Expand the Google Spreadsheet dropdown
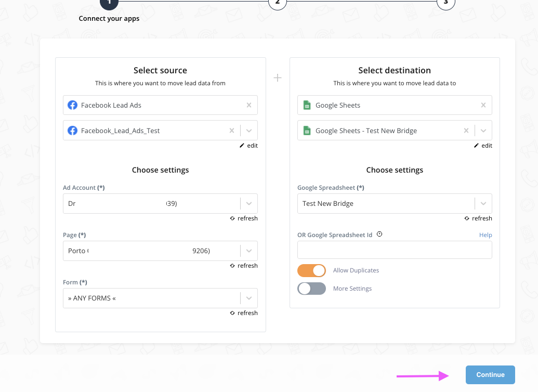 (483, 204)
